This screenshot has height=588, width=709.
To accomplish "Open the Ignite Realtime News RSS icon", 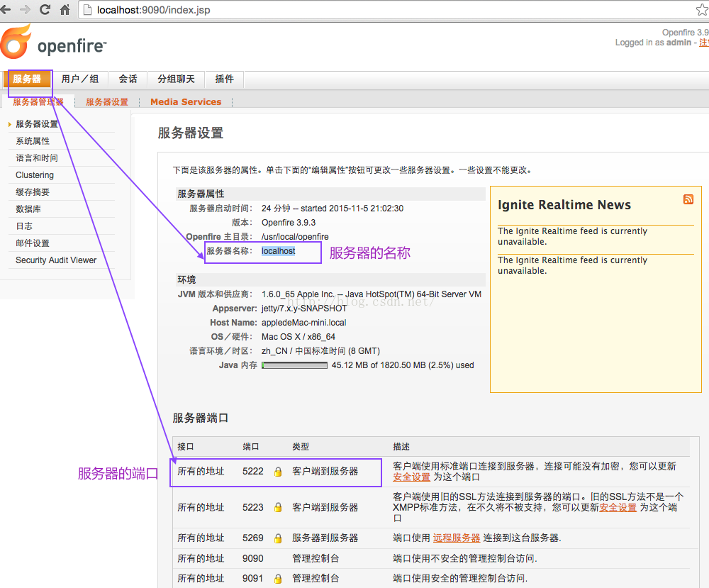I will 688,199.
